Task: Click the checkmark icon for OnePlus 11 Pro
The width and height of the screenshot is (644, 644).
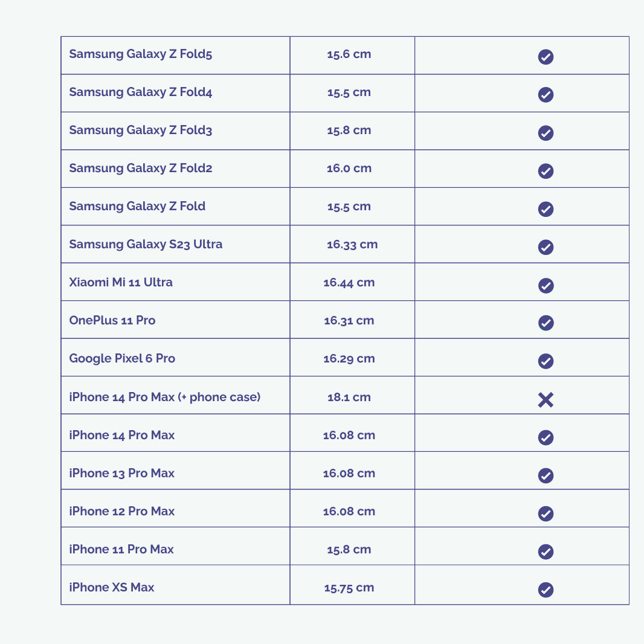Action: tap(546, 323)
